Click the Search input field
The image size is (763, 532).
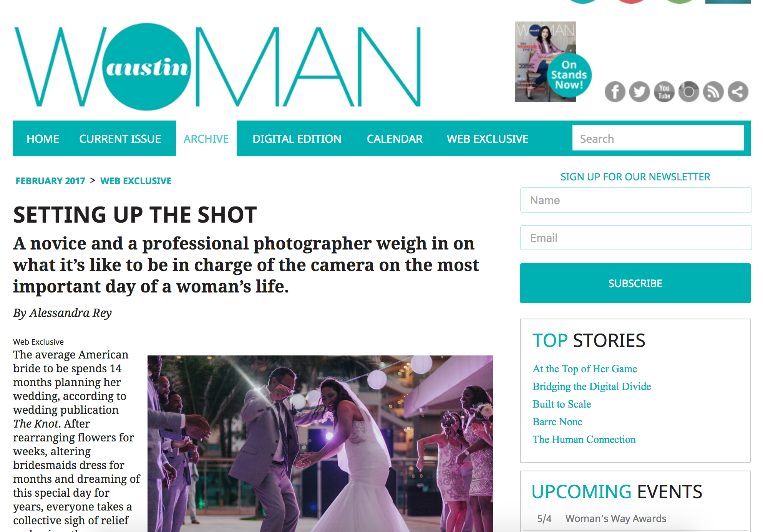point(658,138)
